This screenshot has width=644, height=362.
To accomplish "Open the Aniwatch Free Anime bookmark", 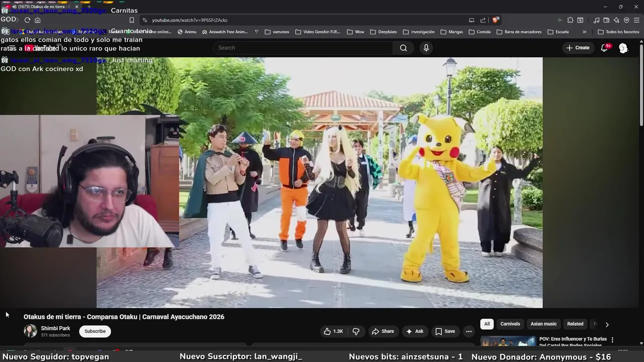I will tap(224, 32).
